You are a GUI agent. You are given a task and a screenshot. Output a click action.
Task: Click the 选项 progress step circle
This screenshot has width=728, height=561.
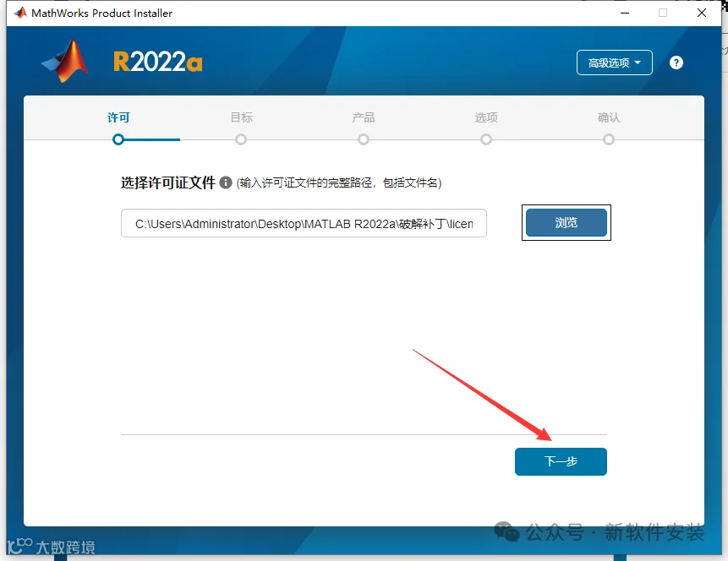point(486,139)
